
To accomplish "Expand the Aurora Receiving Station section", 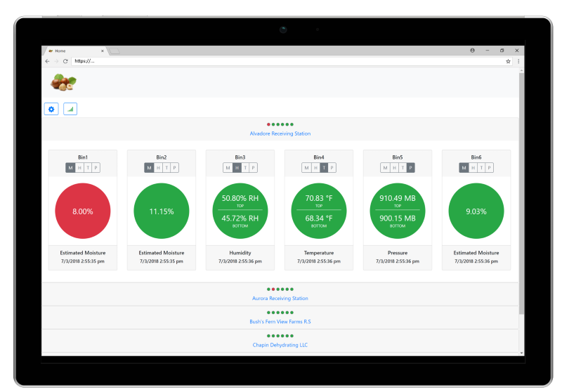I will 280,299.
